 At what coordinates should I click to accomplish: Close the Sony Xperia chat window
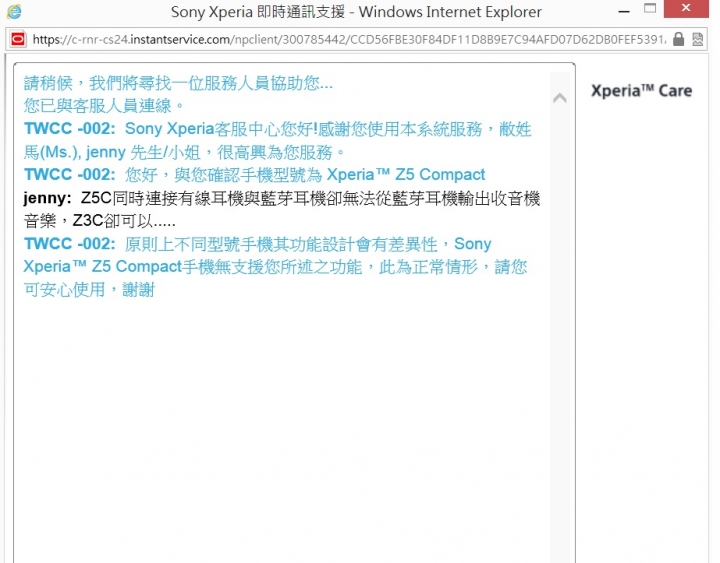point(686,8)
